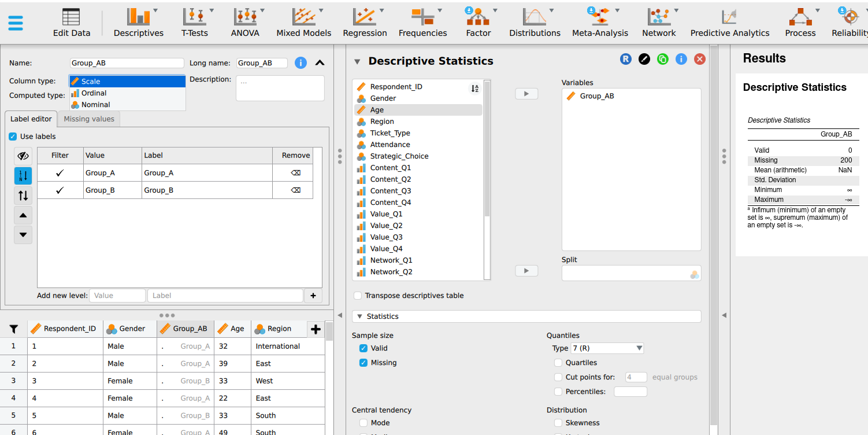
Task: Open the Frequencies analysis menu
Action: (422, 23)
